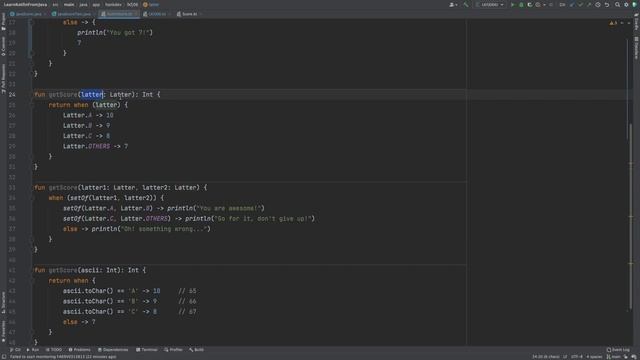Image resolution: width=640 pixels, height=360 pixels.
Task: Click the 'else -> 7' line in ascii function
Action: 79,322
